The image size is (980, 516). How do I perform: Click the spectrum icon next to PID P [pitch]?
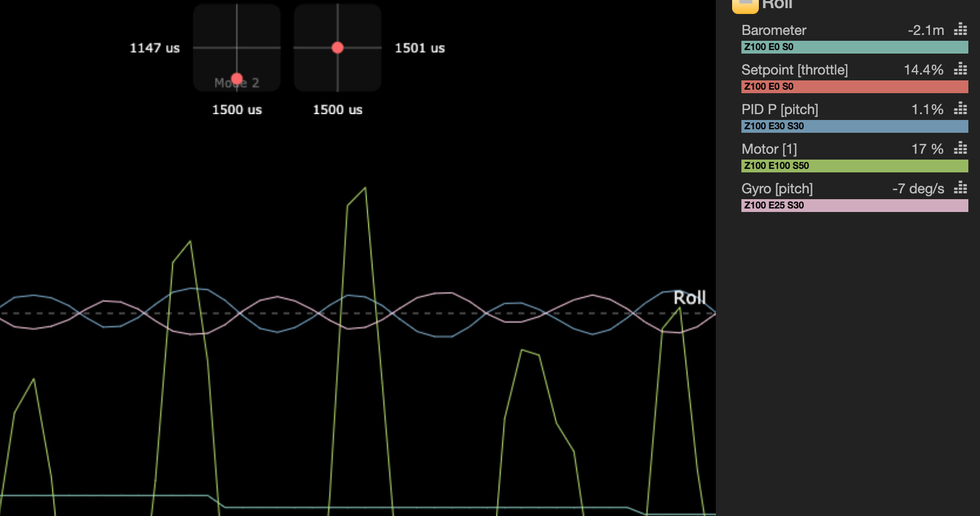(960, 109)
